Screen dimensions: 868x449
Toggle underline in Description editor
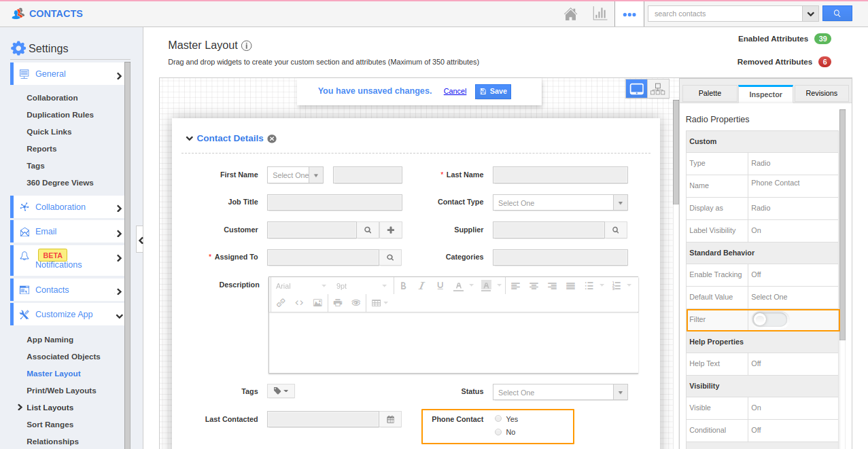(x=440, y=286)
